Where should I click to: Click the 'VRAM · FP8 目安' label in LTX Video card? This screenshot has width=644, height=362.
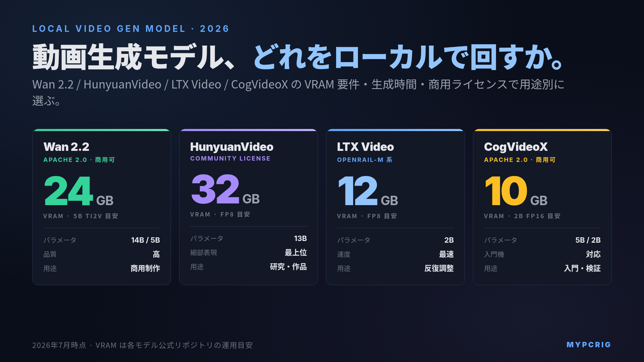coord(367,216)
